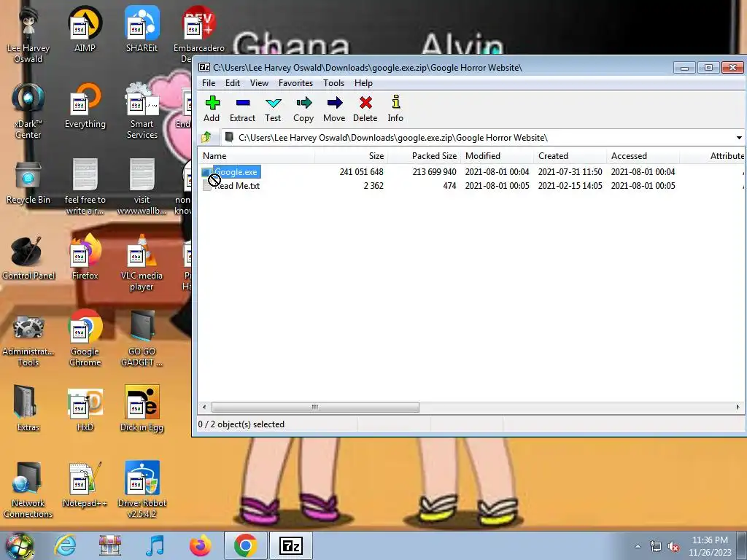Open the Help menu
Image resolution: width=747 pixels, height=560 pixels.
[363, 83]
